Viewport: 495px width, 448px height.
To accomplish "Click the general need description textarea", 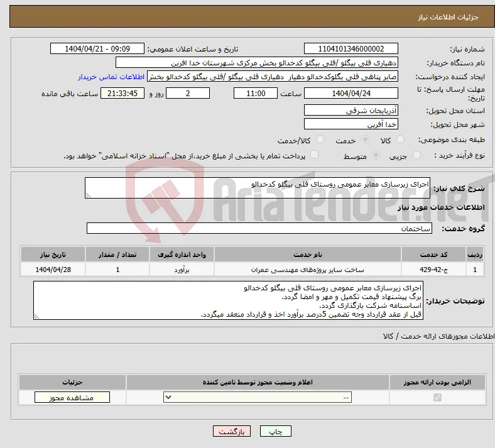I will [x=258, y=188].
